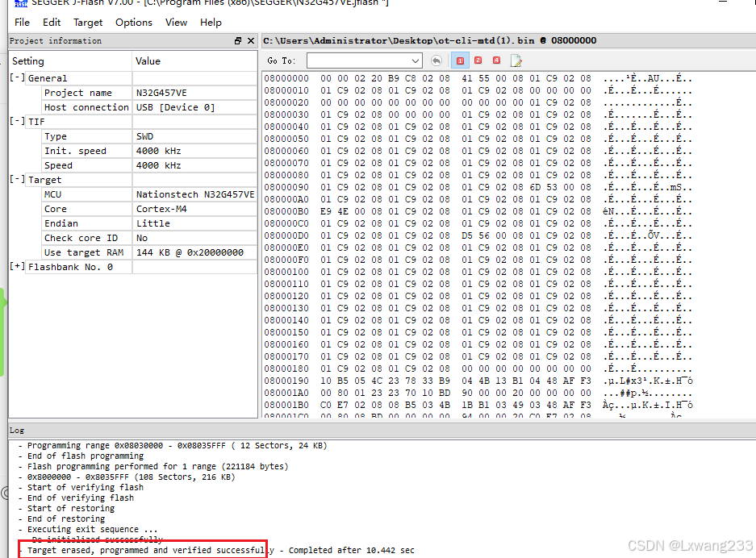Click the back navigation arrow icon
Screen dimensions: 756x558
click(436, 60)
